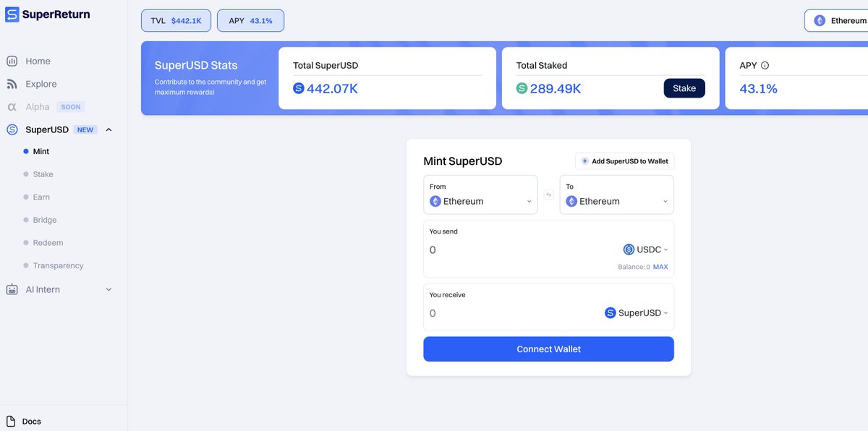Click the Mint SuperUSD heading
868x431 pixels.
(462, 161)
